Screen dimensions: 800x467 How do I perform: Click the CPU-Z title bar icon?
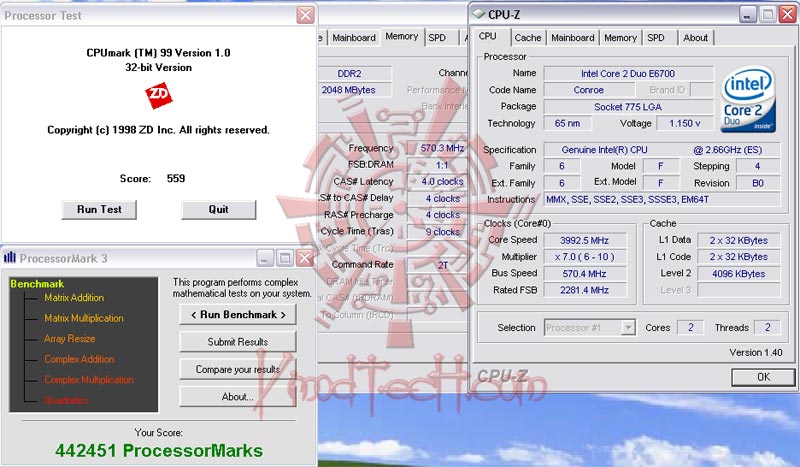pyautogui.click(x=479, y=14)
